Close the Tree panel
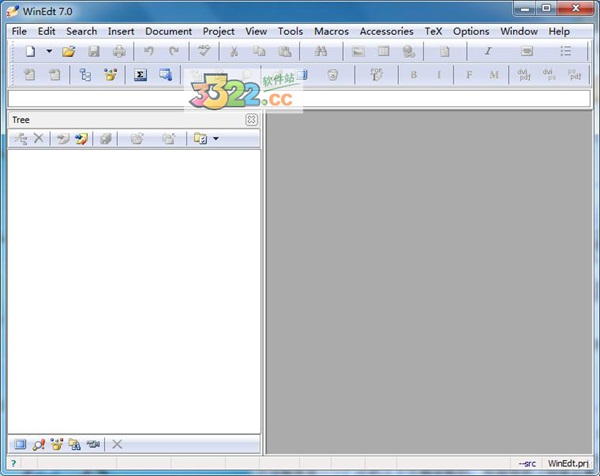 click(x=251, y=120)
